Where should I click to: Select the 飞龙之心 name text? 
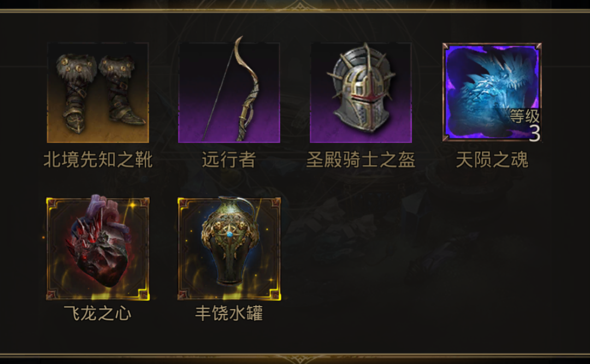pos(97,313)
